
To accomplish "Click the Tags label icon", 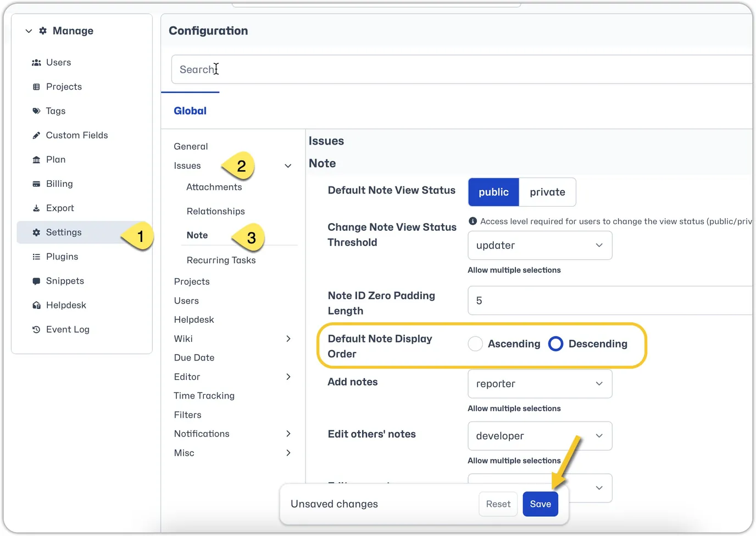I will tap(36, 111).
